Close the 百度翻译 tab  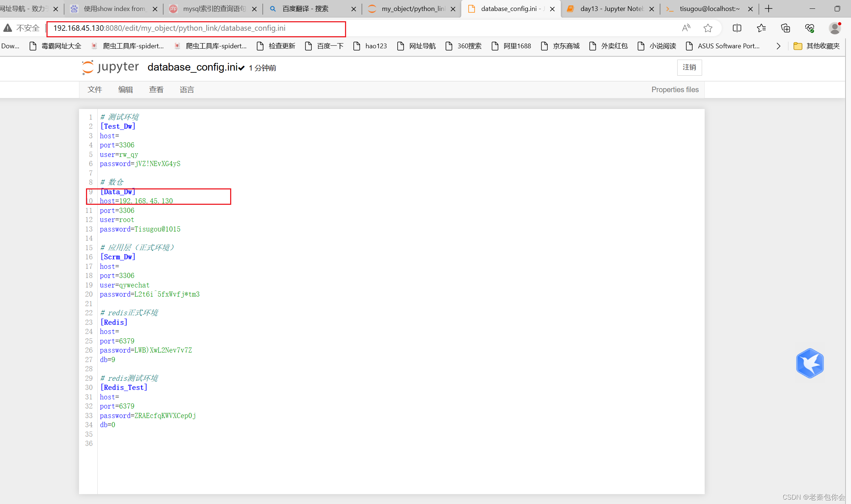pos(353,9)
